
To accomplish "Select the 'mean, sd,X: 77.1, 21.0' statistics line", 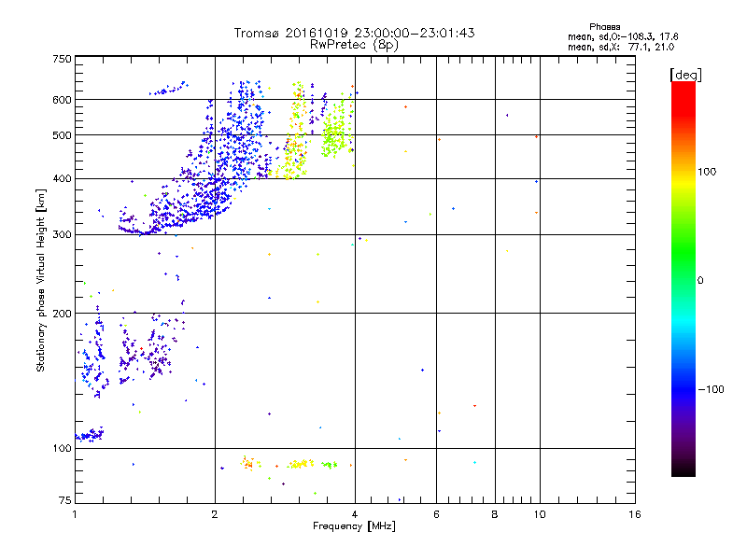I will [621, 48].
